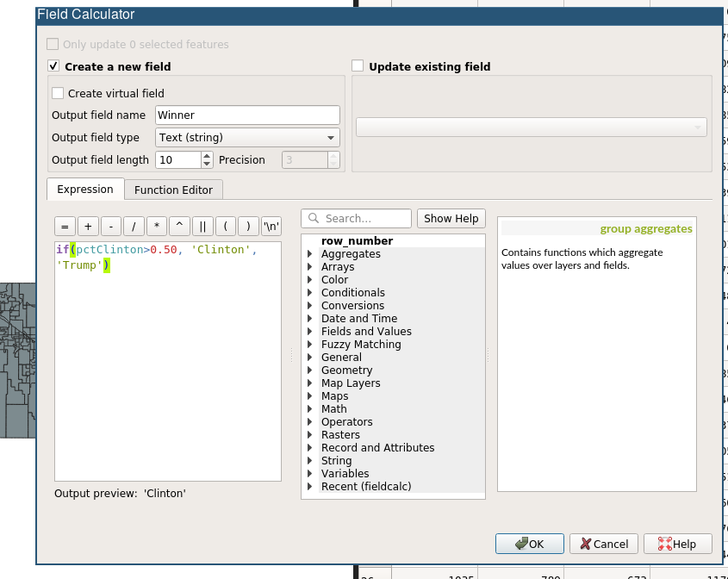Check Update existing field option

[x=358, y=66]
